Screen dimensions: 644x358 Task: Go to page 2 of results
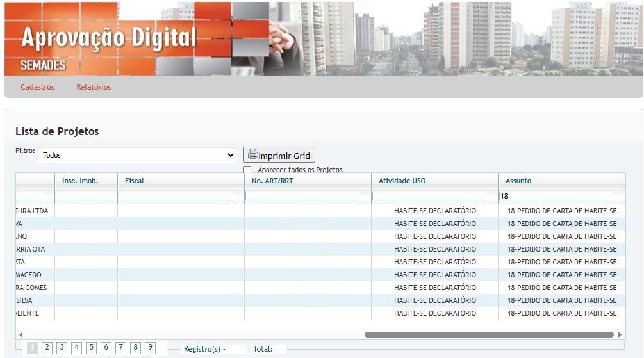click(x=47, y=348)
